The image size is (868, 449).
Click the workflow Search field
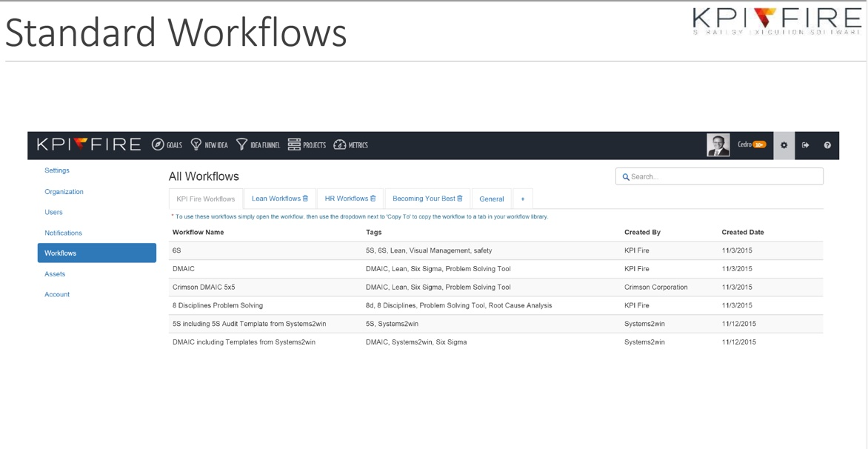pyautogui.click(x=722, y=176)
